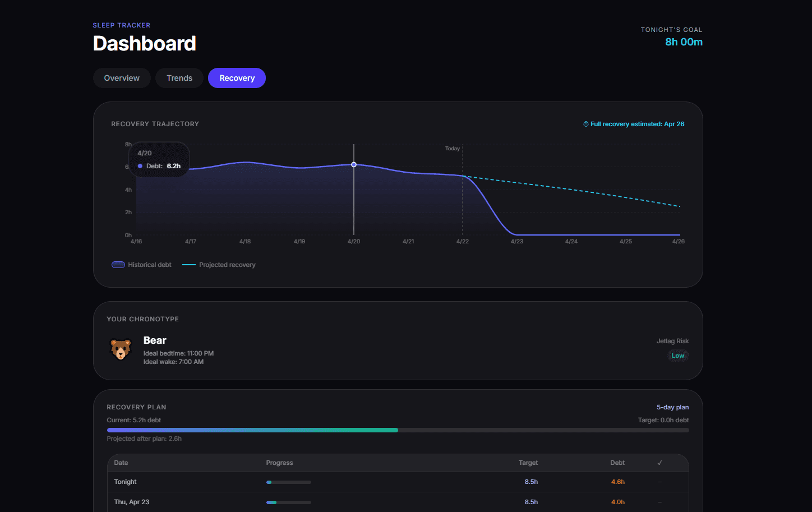Click the 4/26 x-axis label
812x512 pixels.
679,242
